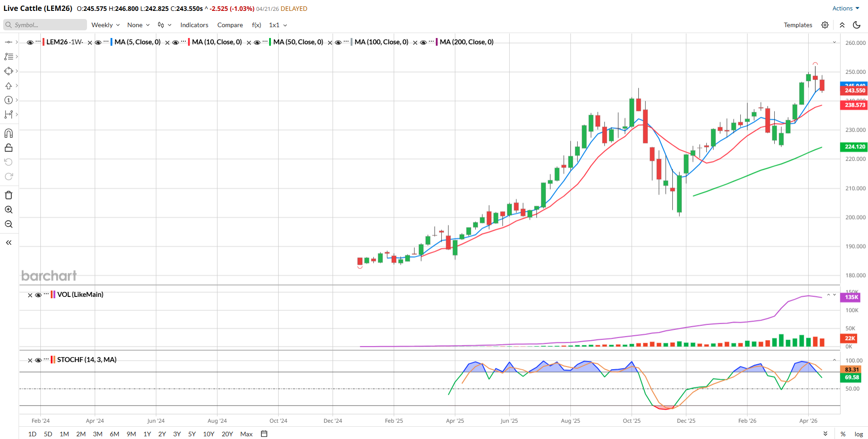Toggle visibility of STOCHF indicator
The image size is (868, 439).
coord(39,360)
